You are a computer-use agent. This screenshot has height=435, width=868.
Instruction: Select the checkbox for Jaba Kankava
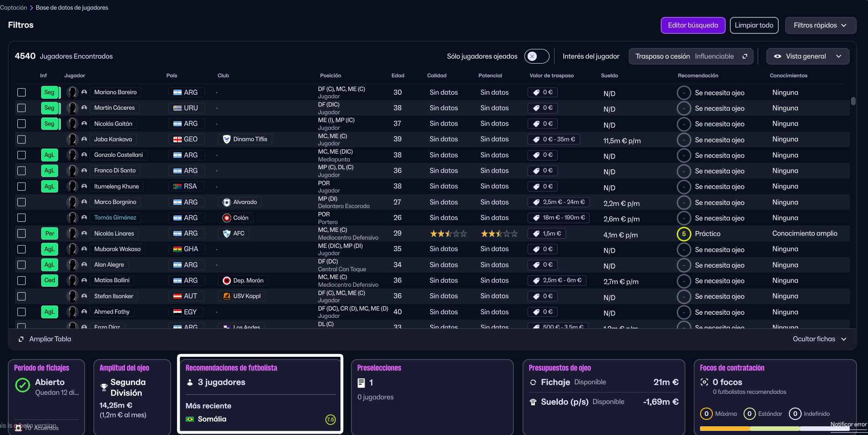22,140
